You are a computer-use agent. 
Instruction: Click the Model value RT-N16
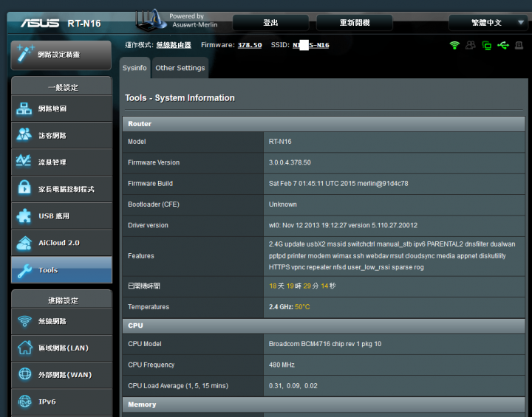pos(280,142)
